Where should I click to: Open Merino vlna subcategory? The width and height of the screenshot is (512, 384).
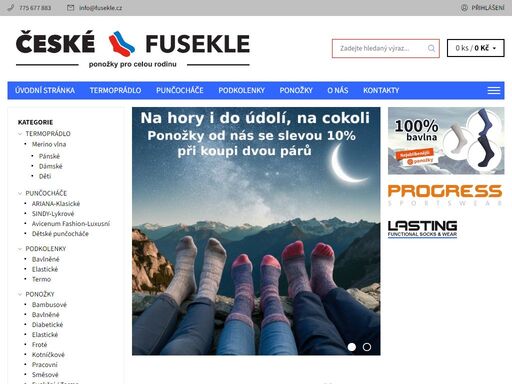[49, 144]
